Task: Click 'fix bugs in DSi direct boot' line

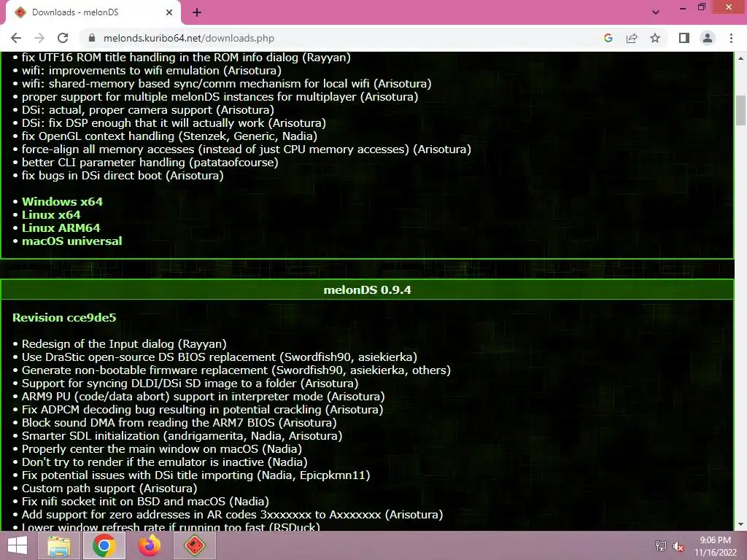Action: (x=123, y=175)
